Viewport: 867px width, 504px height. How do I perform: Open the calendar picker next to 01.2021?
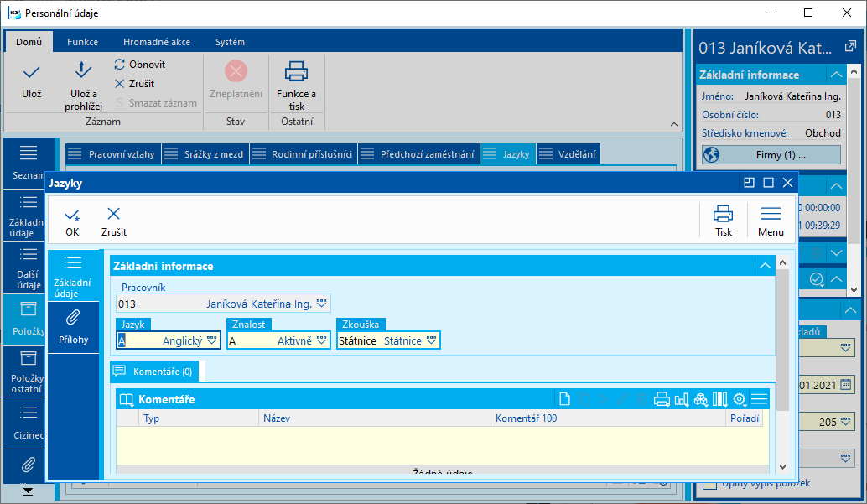pyautogui.click(x=845, y=385)
